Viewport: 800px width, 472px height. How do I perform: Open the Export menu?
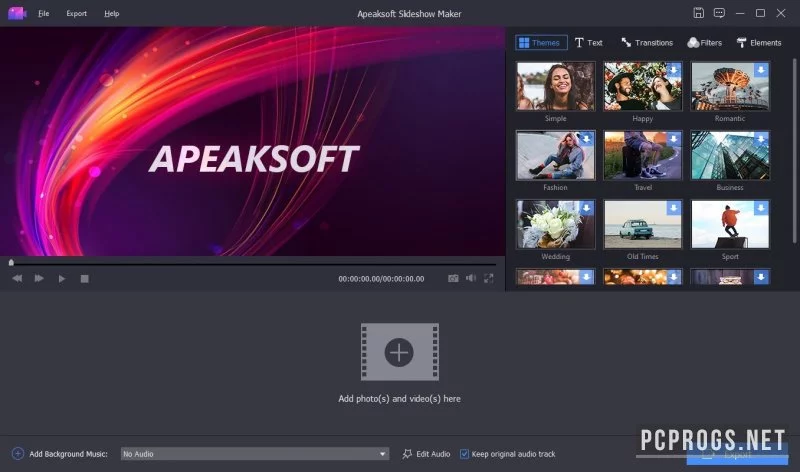[77, 14]
